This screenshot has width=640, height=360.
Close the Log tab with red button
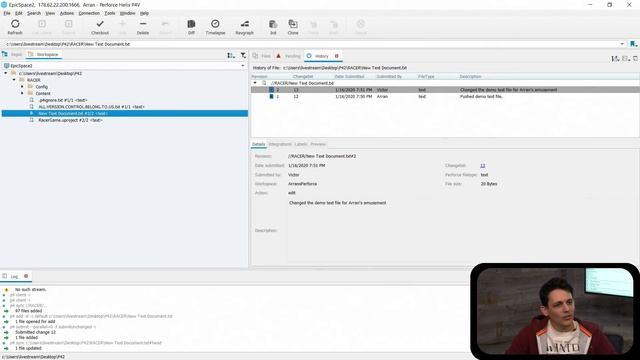pyautogui.click(x=26, y=276)
